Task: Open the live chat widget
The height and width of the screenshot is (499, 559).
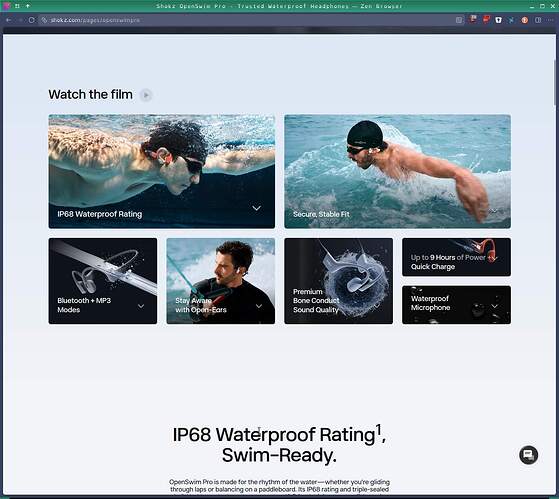Action: [528, 455]
